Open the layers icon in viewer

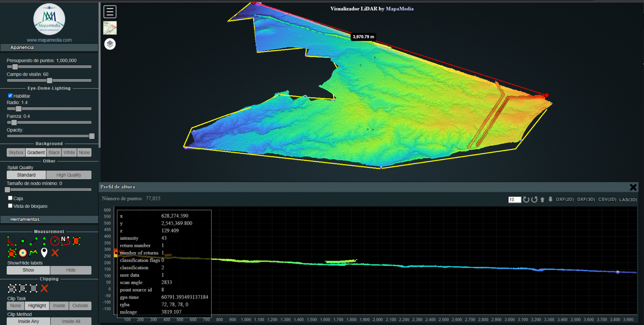point(110,44)
